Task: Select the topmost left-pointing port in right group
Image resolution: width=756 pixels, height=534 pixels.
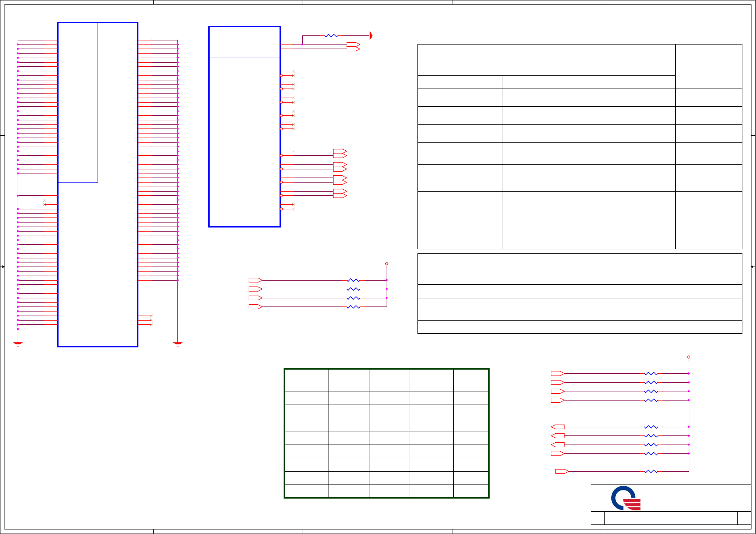Action: (x=558, y=427)
